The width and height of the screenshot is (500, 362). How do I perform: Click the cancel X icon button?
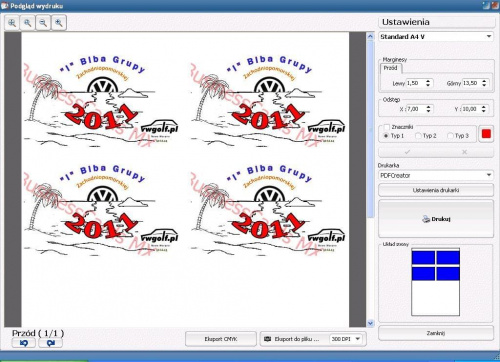coord(464,152)
